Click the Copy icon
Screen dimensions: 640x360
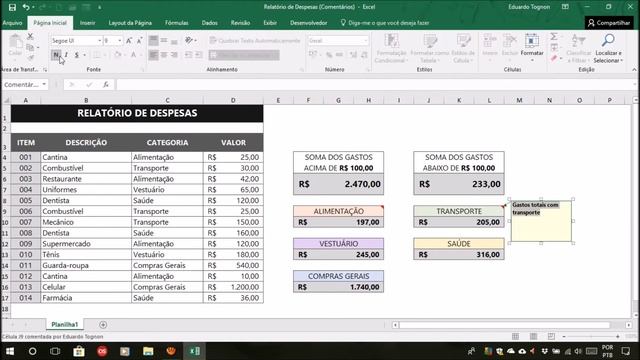pyautogui.click(x=30, y=47)
